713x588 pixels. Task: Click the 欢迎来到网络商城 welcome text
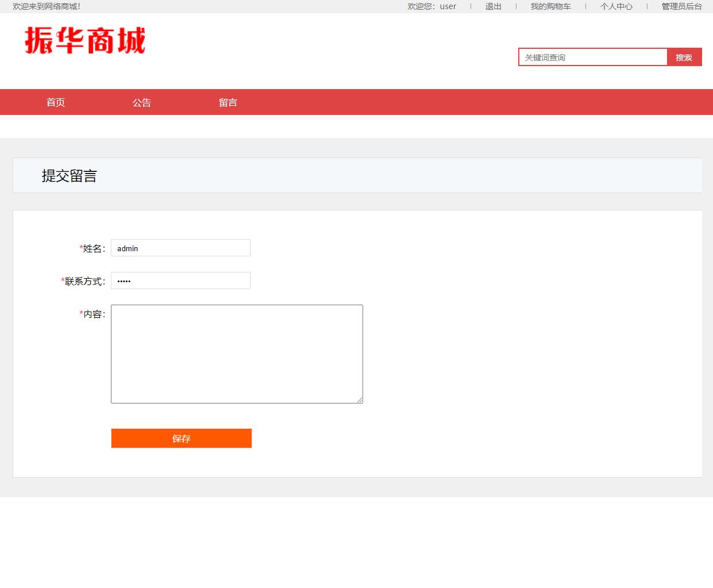click(x=45, y=6)
